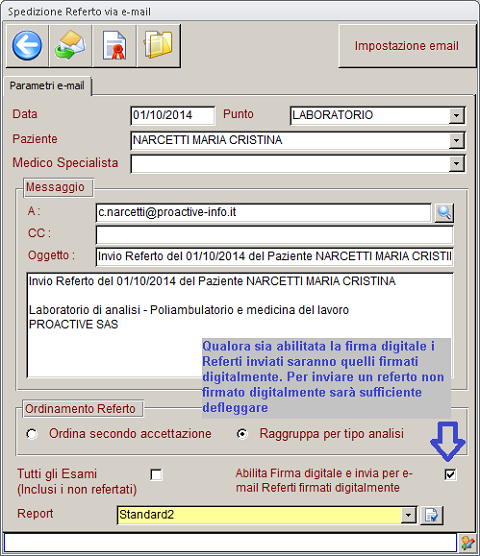
Task: Search recipient address with the magnifier icon
Action: [444, 213]
